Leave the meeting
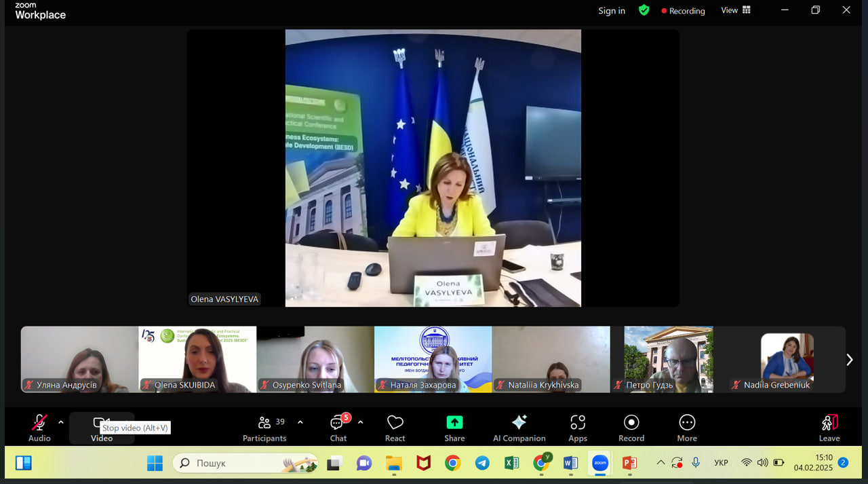868x484 pixels. pos(829,428)
